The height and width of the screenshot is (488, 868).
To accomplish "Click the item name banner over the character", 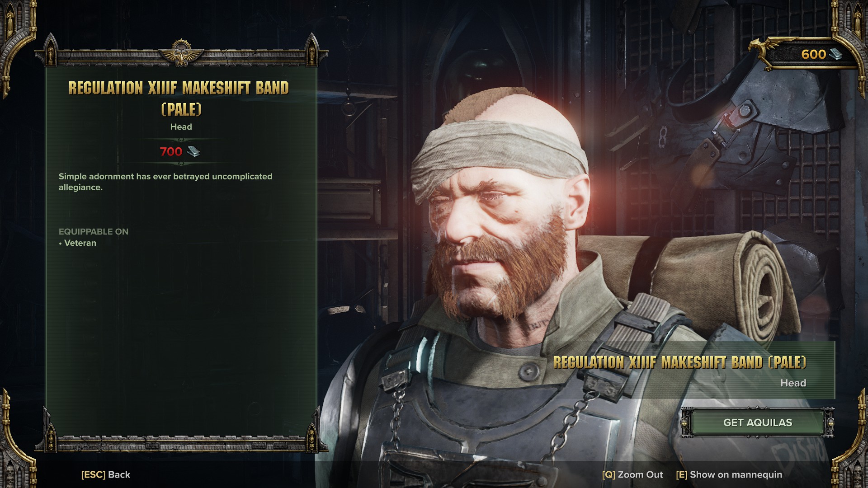I will pyautogui.click(x=680, y=362).
